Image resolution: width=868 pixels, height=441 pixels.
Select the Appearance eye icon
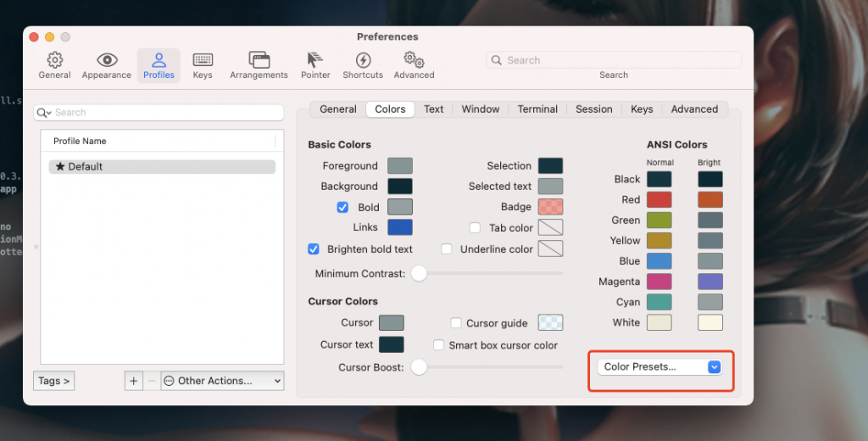(x=107, y=60)
